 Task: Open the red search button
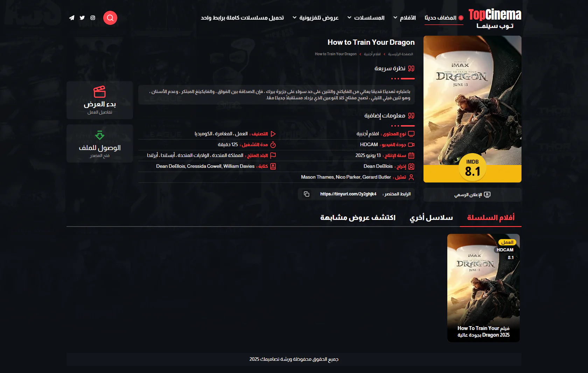(x=110, y=18)
